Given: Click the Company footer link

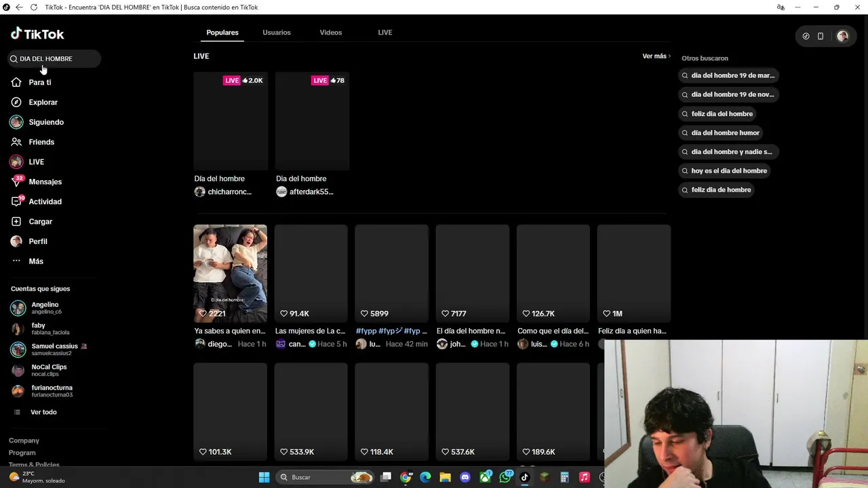Looking at the screenshot, I should point(24,441).
